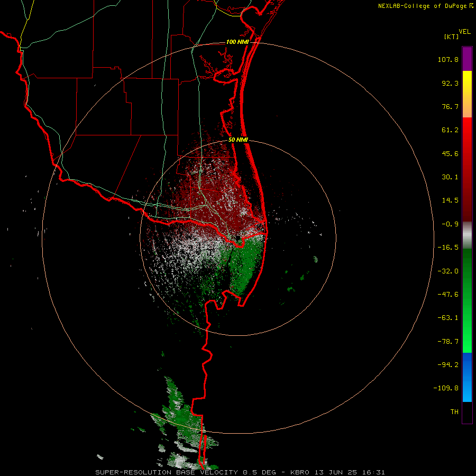Select the -16.5 legend value
The width and height of the screenshot is (476, 476).
(448, 248)
